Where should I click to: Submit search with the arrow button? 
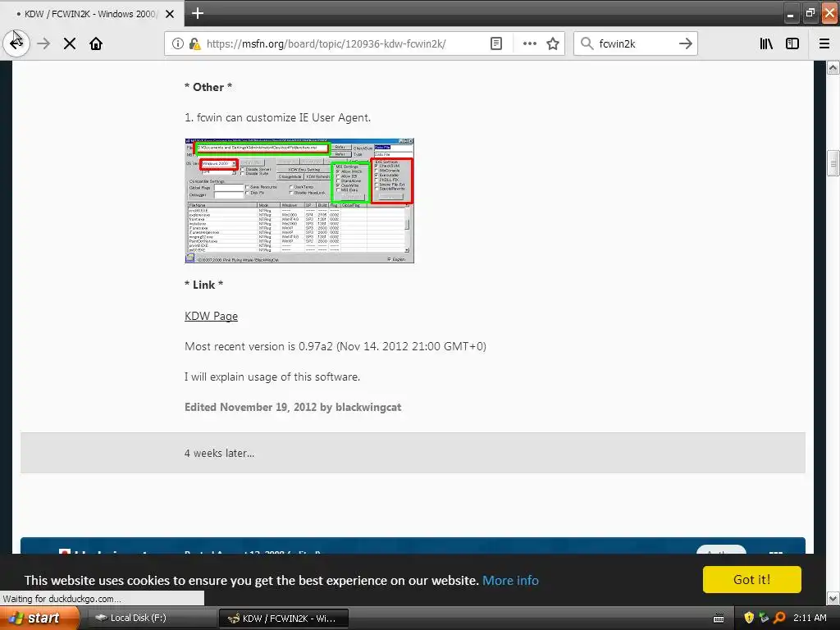coord(686,43)
